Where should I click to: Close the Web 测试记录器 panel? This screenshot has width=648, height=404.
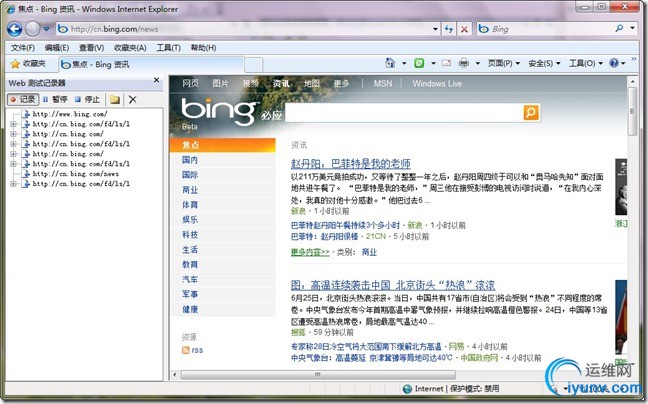156,80
